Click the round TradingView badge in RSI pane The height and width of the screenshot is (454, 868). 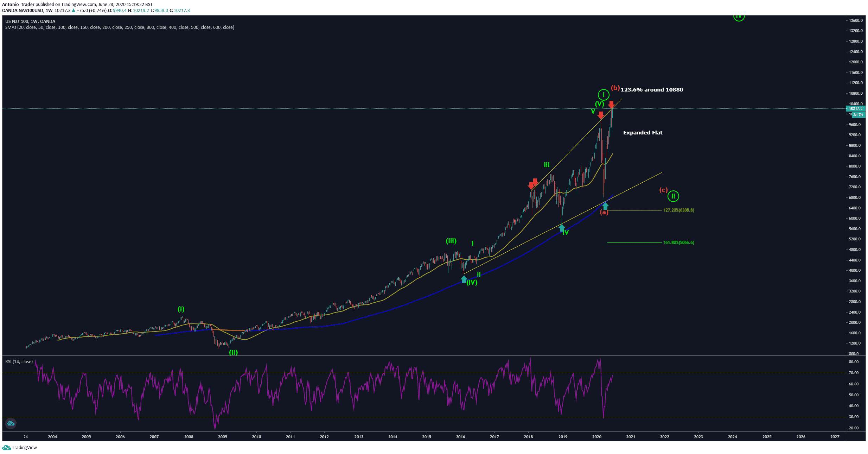pos(11,423)
